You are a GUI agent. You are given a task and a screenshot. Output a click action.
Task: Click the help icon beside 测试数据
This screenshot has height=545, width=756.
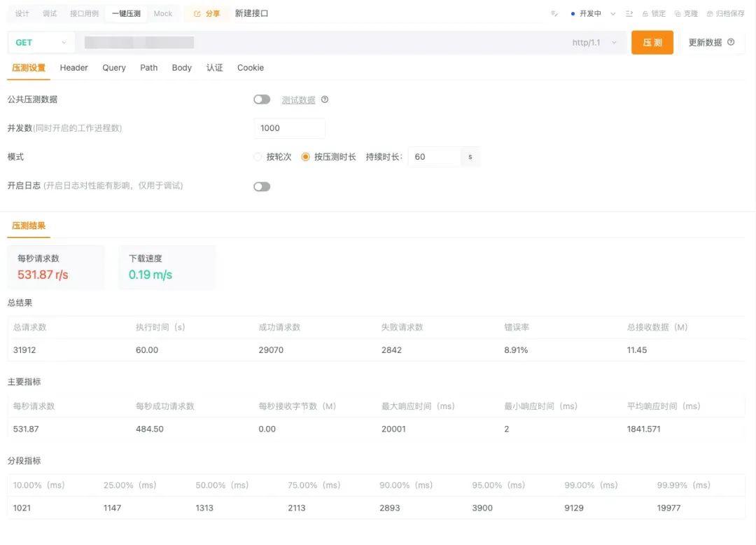click(x=325, y=99)
